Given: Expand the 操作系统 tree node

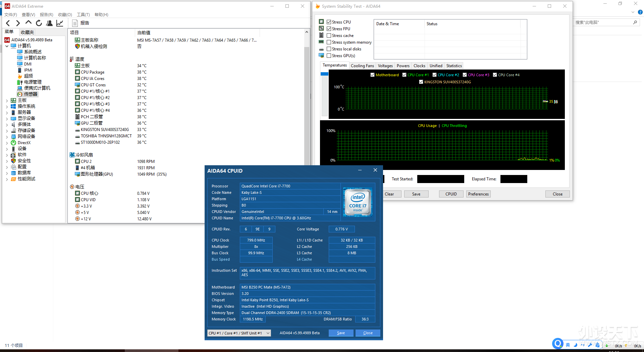Looking at the screenshot, I should coord(7,106).
